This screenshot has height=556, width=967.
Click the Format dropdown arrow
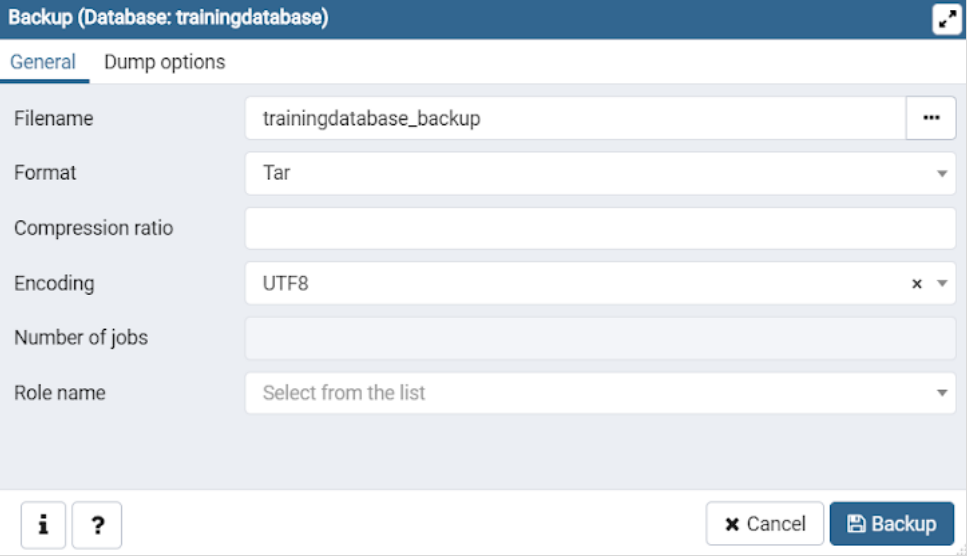tap(942, 174)
